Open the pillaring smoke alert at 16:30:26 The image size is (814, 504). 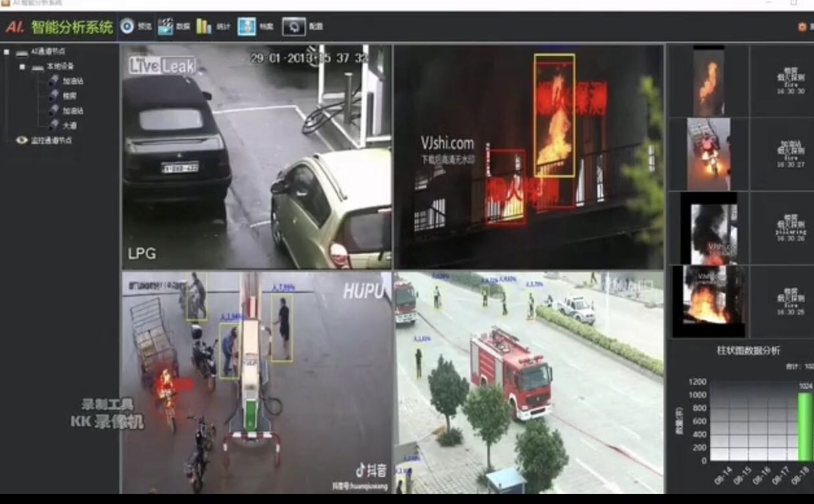tap(708, 228)
